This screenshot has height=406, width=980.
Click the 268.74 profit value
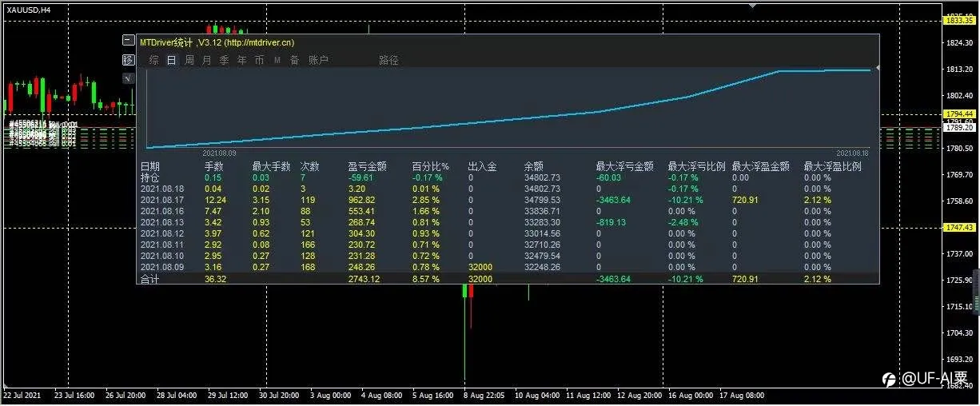(x=362, y=222)
